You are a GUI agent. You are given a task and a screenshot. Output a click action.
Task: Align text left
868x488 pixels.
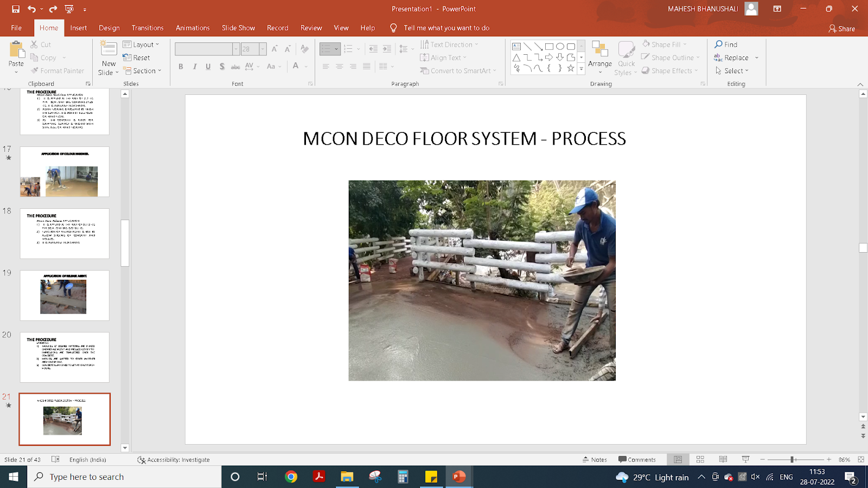[325, 67]
